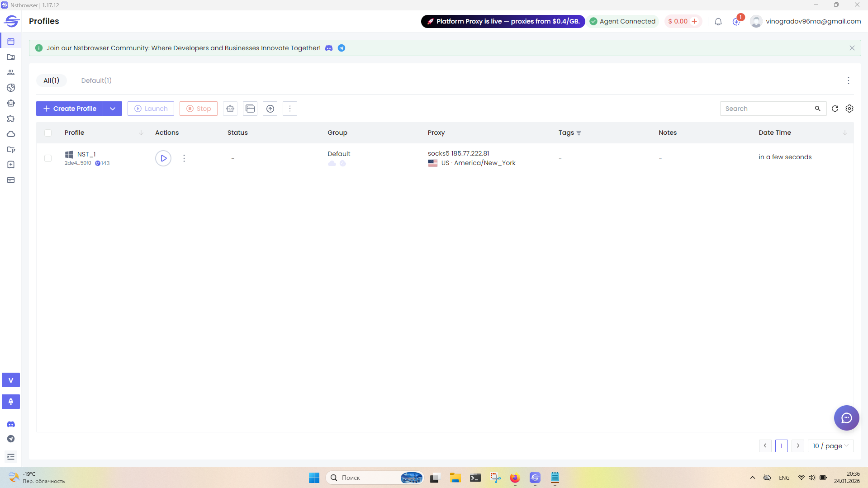Open the toolbar more-options menu

[290, 109]
